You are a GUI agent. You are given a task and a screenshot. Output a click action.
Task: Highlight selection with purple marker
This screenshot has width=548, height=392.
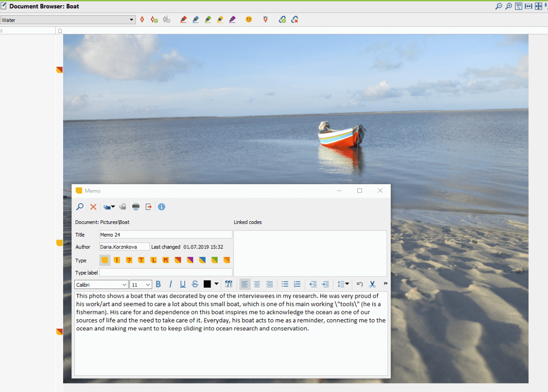tap(232, 19)
